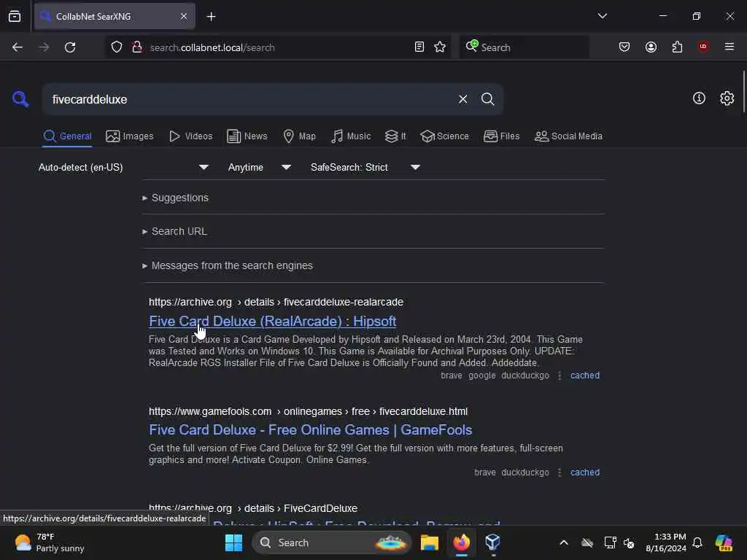Screen dimensions: 747x560
Task: Open the Firefox account icon
Action: 651,47
